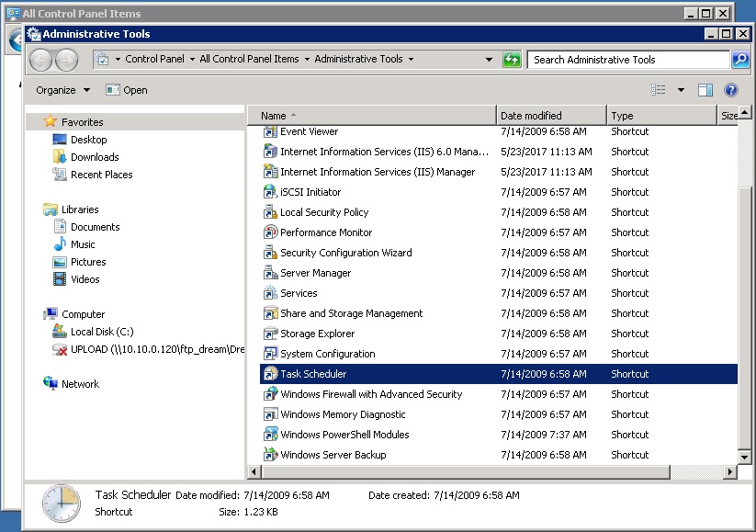Click All Control Panel Items breadcrumb

coord(249,59)
